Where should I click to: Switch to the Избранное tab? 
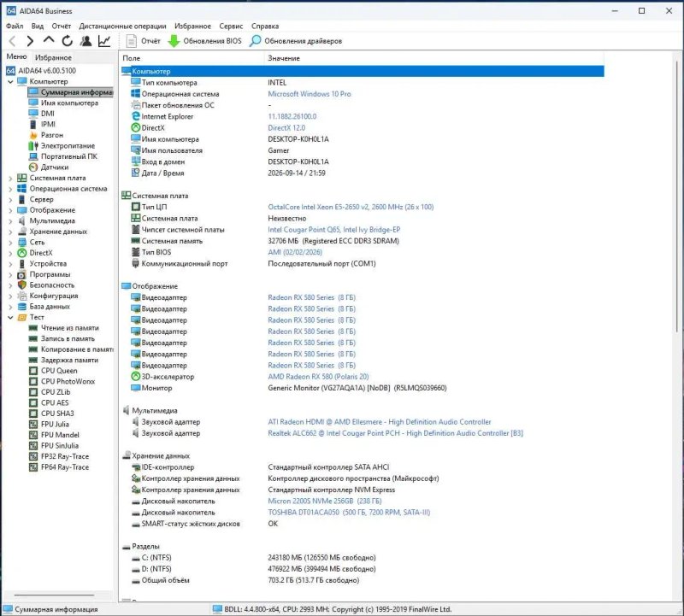point(53,57)
